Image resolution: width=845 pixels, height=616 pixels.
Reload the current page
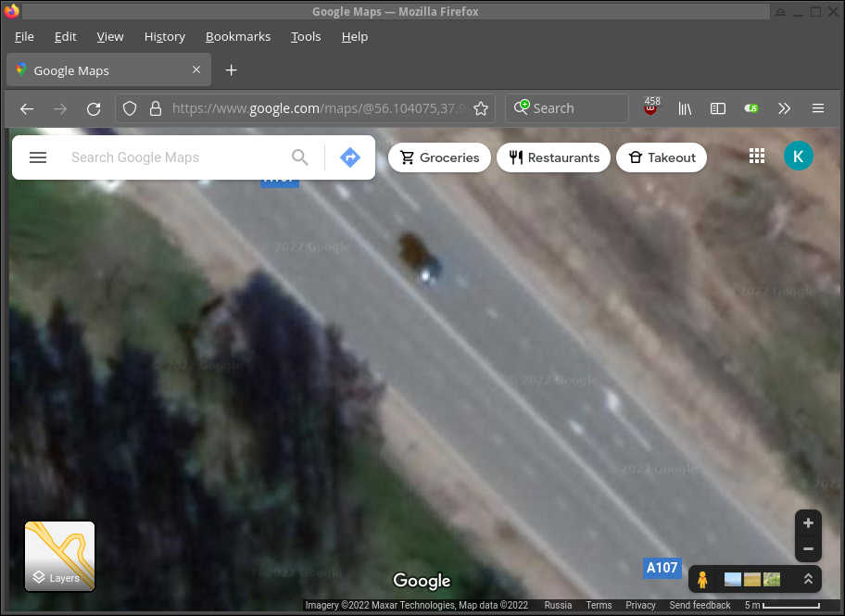pos(94,109)
